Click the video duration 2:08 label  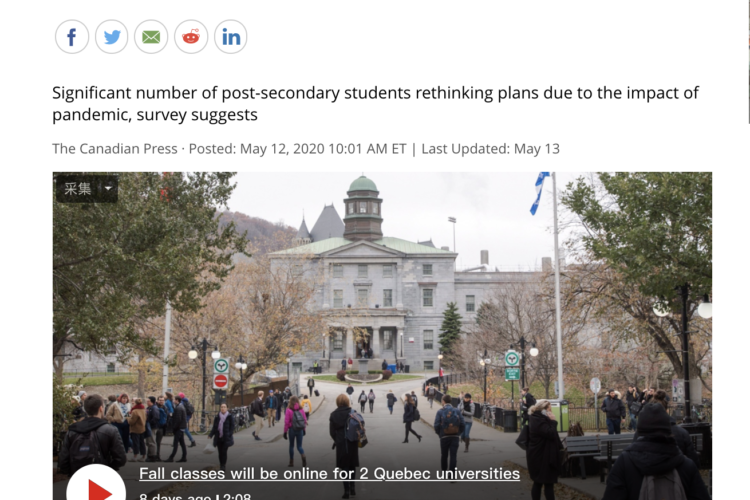coord(237,496)
